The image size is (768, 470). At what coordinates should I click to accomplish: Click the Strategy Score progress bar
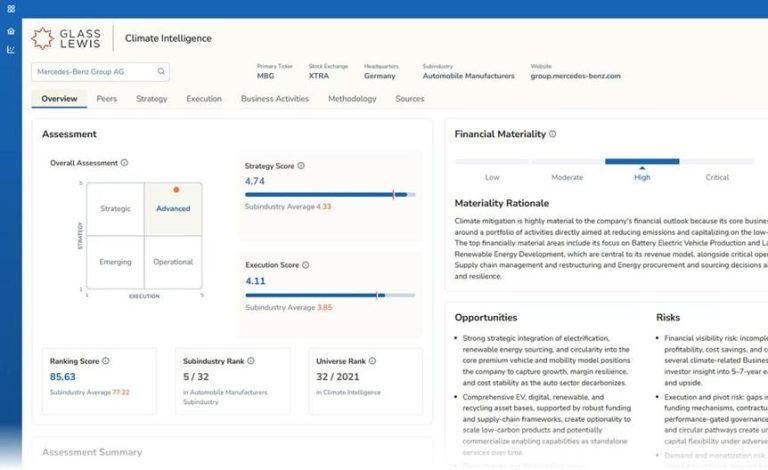tap(330, 195)
